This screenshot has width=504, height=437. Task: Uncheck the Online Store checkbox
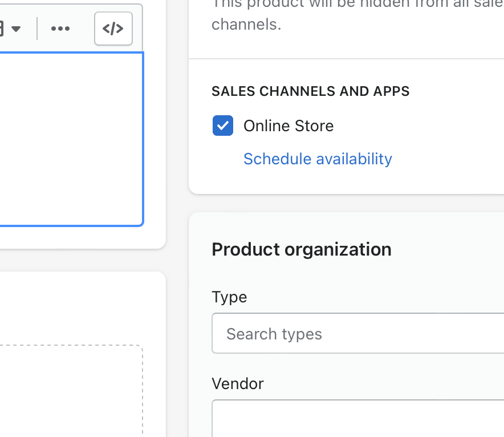point(222,126)
